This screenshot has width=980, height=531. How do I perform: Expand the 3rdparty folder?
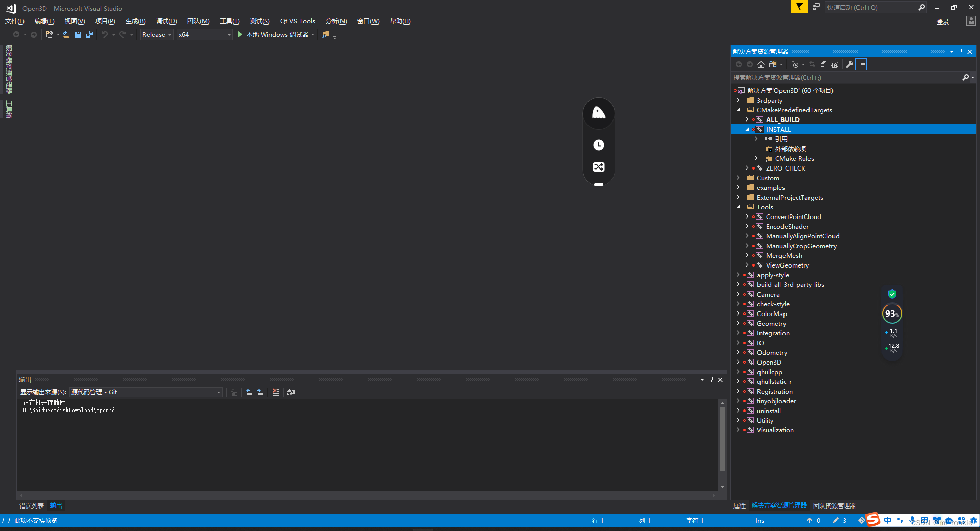tap(738, 101)
